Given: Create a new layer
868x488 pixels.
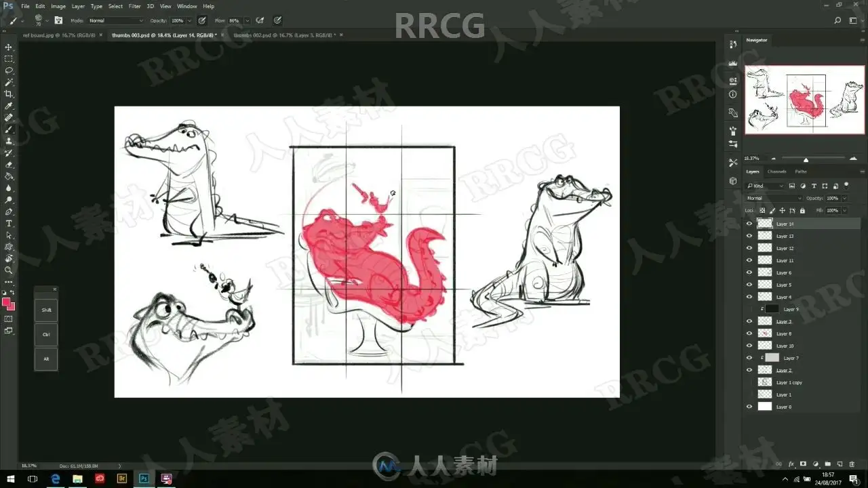Looking at the screenshot, I should (840, 464).
